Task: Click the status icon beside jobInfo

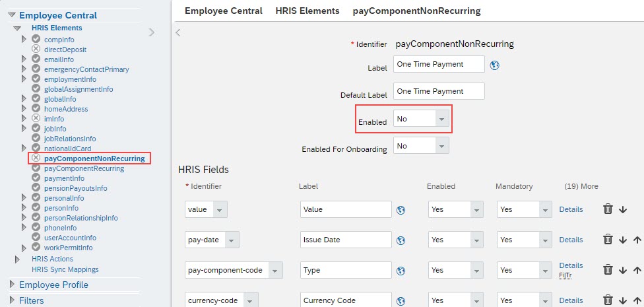Action: point(36,128)
